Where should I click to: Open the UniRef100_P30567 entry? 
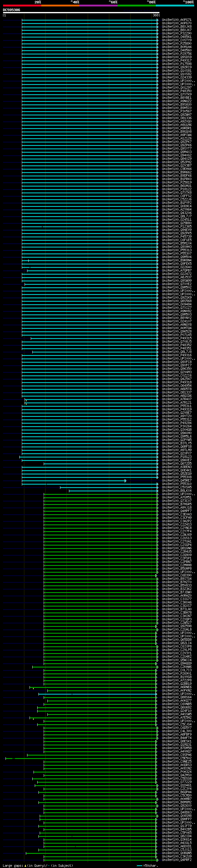coord(177,111)
